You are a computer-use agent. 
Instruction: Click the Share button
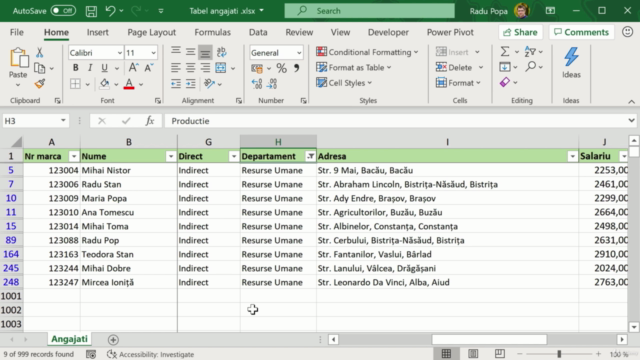tap(520, 32)
